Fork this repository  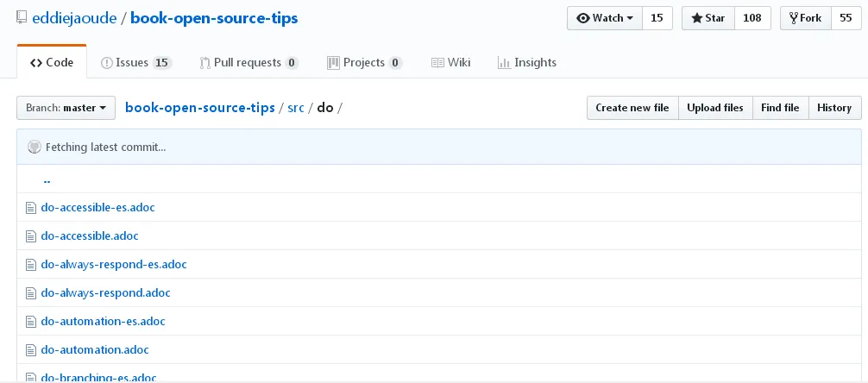coord(806,18)
